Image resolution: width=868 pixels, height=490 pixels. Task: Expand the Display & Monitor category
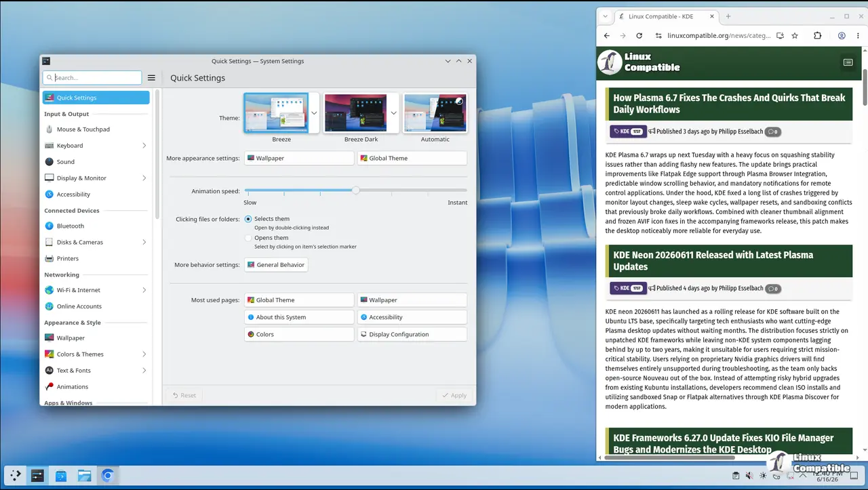[144, 178]
